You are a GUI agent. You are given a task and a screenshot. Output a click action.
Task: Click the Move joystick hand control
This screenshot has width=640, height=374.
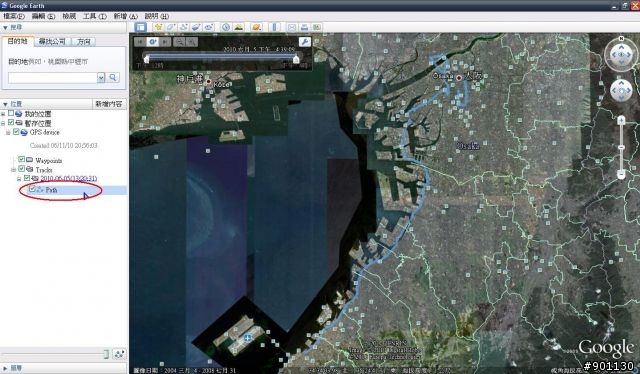tap(621, 90)
